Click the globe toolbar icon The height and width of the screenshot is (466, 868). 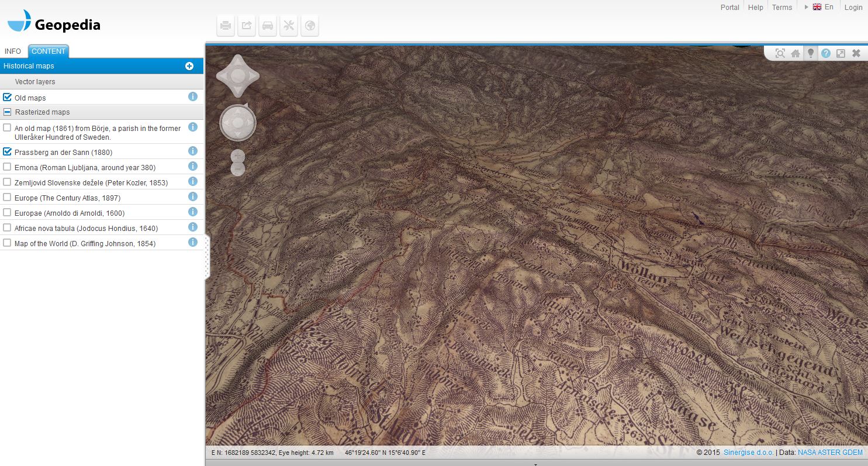pyautogui.click(x=310, y=26)
